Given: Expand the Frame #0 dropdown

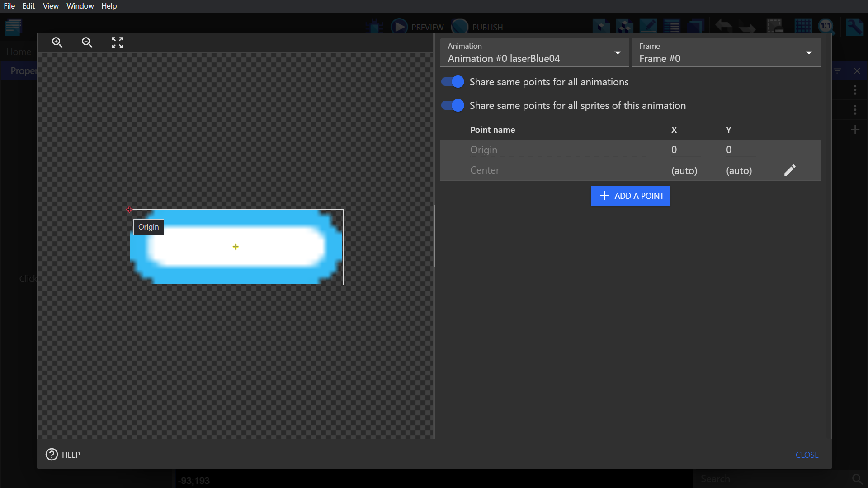Looking at the screenshot, I should point(726,53).
